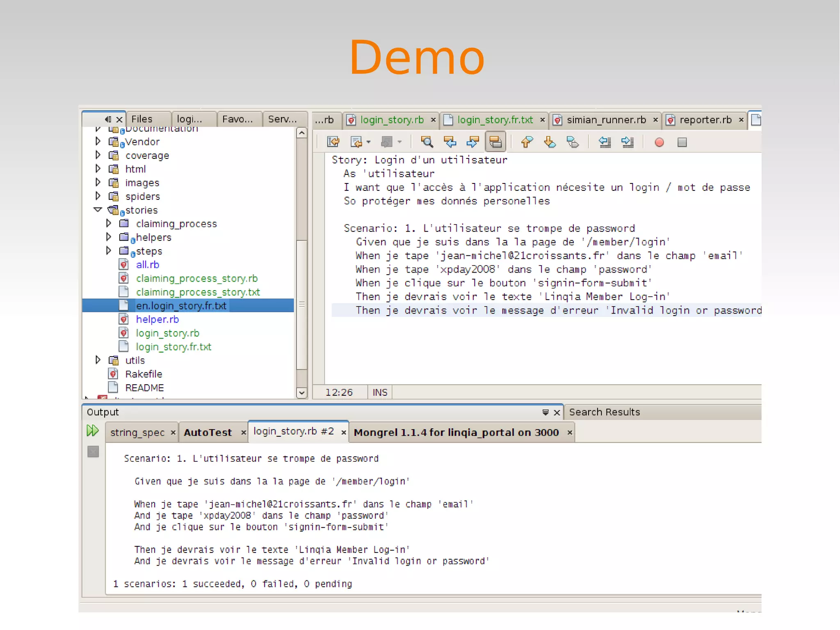Start macro recording with red circle
The image size is (840, 630).
click(659, 142)
